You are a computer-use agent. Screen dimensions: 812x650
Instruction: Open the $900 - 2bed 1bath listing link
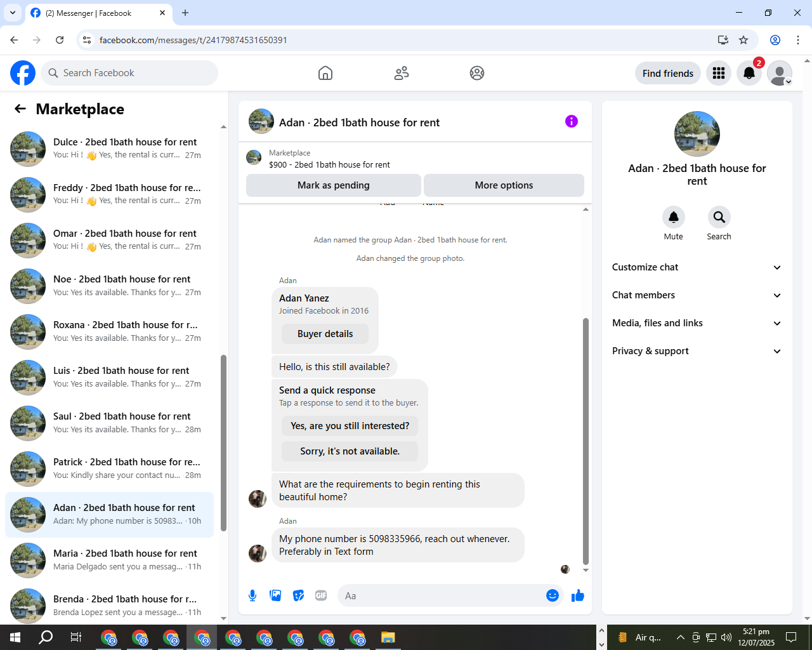pyautogui.click(x=329, y=164)
